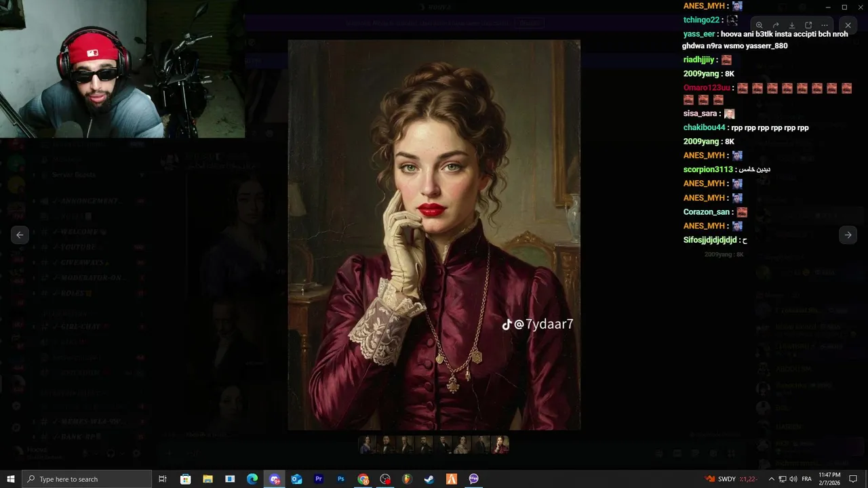Click the large portrait in the viewer
This screenshot has height=488, width=868.
click(x=434, y=235)
